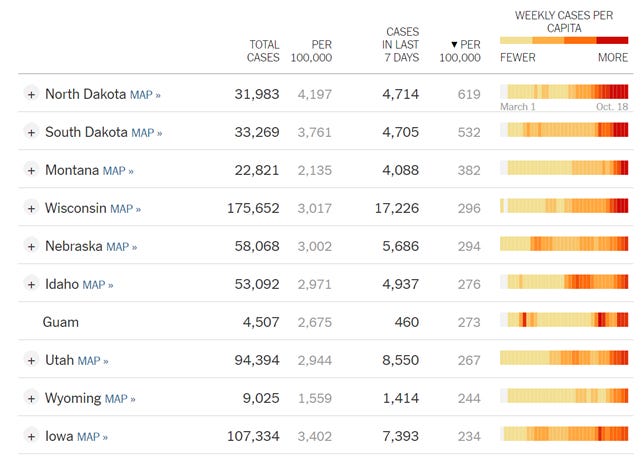This screenshot has width=644, height=457.
Task: Sort by last-7-days Per 100,000 column
Action: coord(460,51)
